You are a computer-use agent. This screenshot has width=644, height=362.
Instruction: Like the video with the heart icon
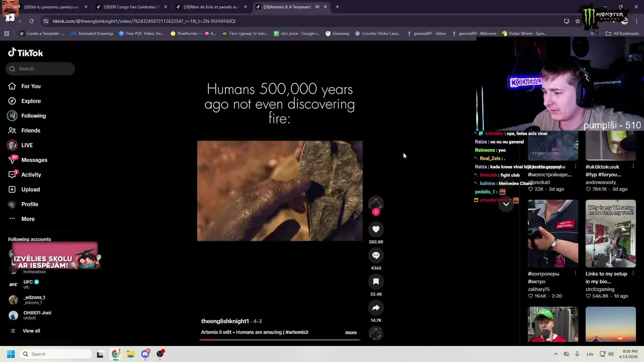376,229
